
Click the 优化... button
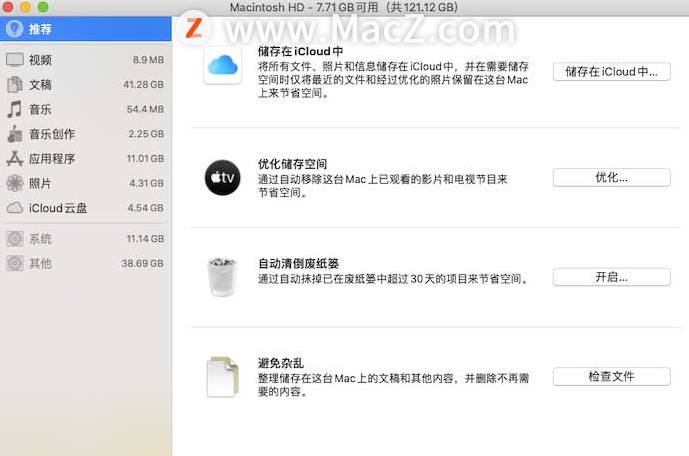[612, 177]
